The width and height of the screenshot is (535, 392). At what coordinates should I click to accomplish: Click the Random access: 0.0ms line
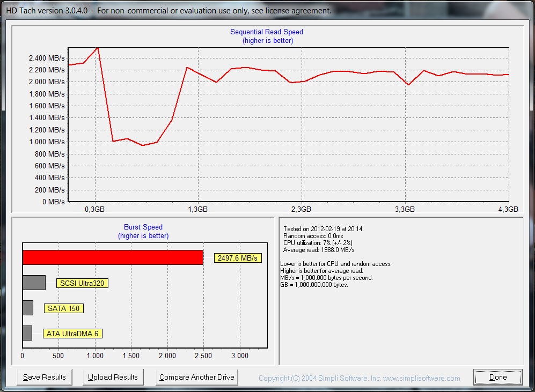(313, 236)
